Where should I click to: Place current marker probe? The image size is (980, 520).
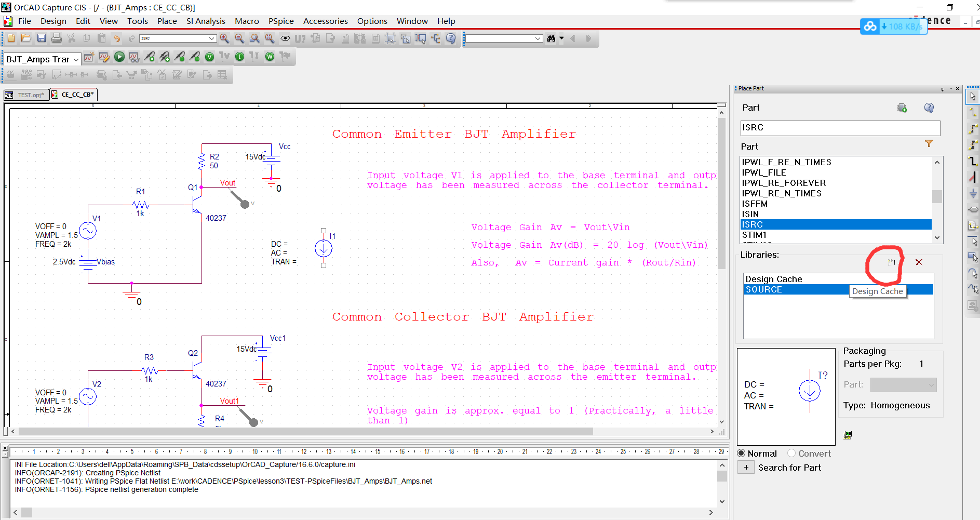pyautogui.click(x=180, y=57)
